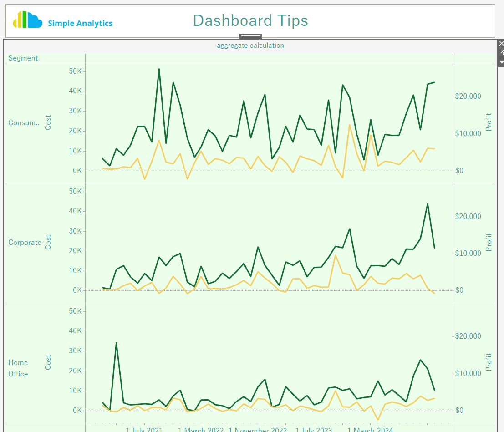Click the 1 March 2024 date axis label

pos(370,429)
